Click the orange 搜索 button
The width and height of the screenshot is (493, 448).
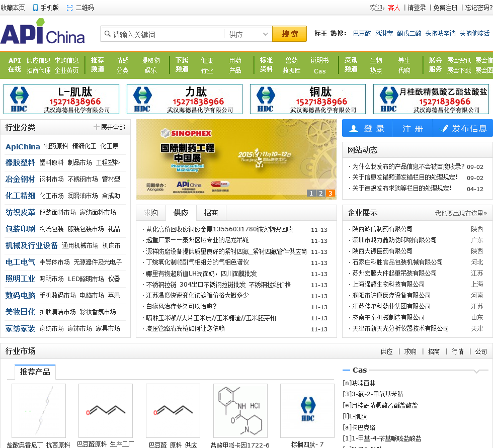pos(289,34)
